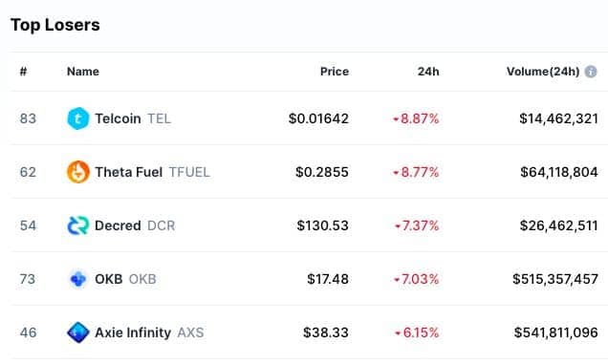Sort table by the # rank column
608x364 pixels.
23,72
